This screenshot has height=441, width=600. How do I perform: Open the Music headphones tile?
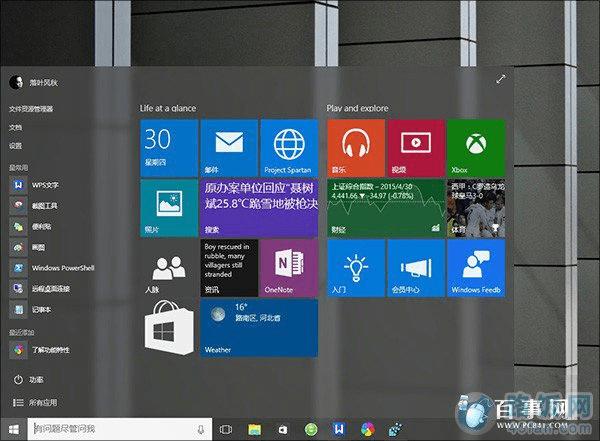click(356, 148)
